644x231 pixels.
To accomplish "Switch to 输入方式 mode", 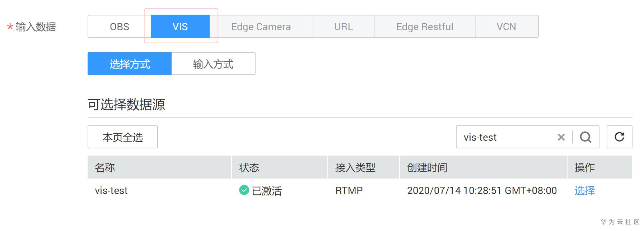I will (x=213, y=64).
